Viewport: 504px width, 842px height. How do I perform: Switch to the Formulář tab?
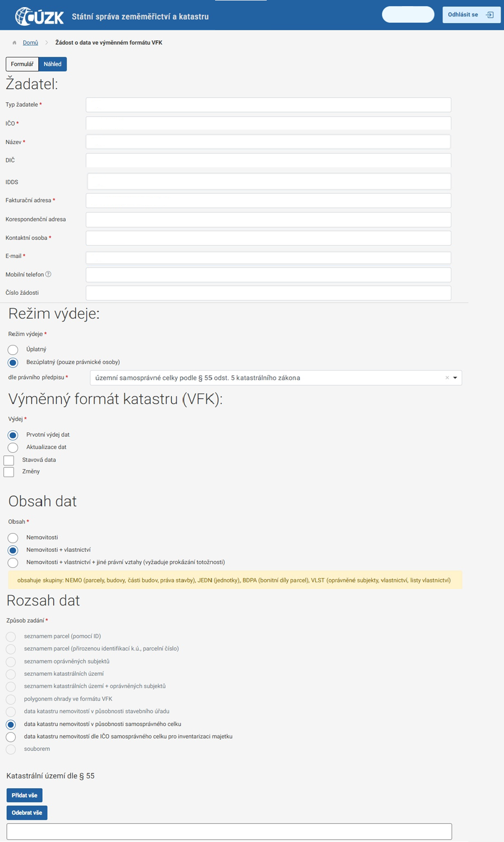[x=22, y=64]
